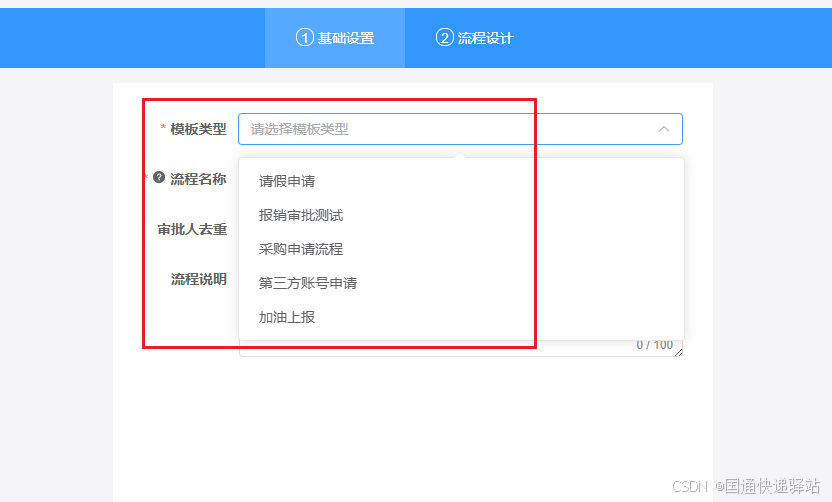Collapse dropdown using the up chevron arrow

[x=664, y=129]
